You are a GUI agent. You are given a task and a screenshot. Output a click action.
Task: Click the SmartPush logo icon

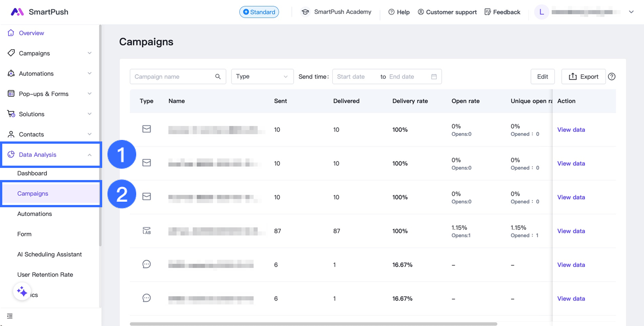(17, 12)
